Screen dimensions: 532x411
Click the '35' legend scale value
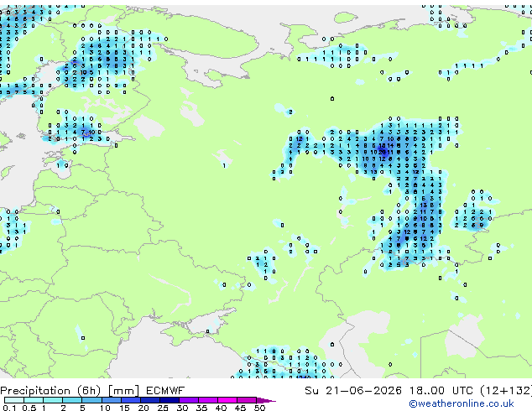click(201, 408)
